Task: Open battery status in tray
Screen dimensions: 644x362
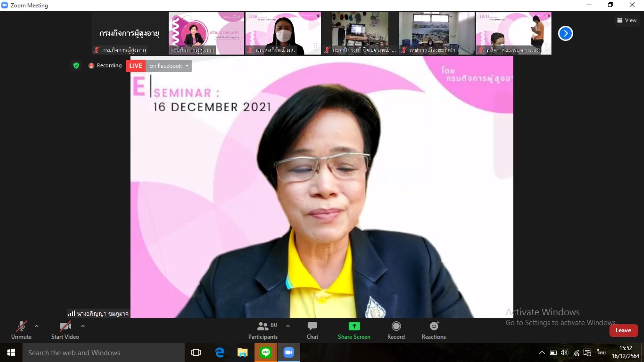Action: [553, 353]
